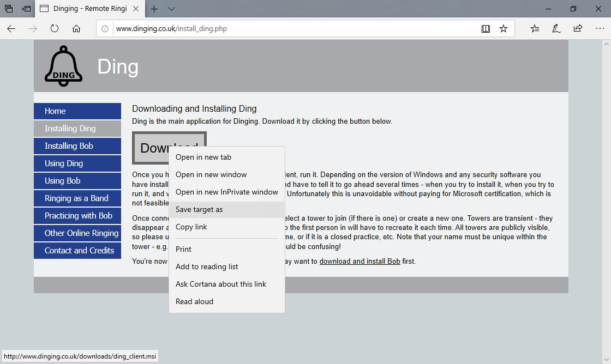
Task: Go to Home via house icon
Action: click(76, 28)
